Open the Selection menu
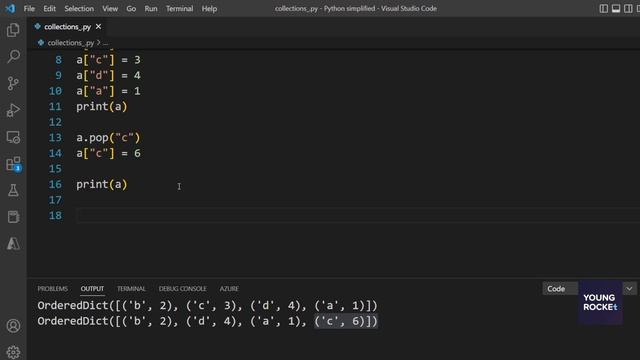 pyautogui.click(x=79, y=9)
